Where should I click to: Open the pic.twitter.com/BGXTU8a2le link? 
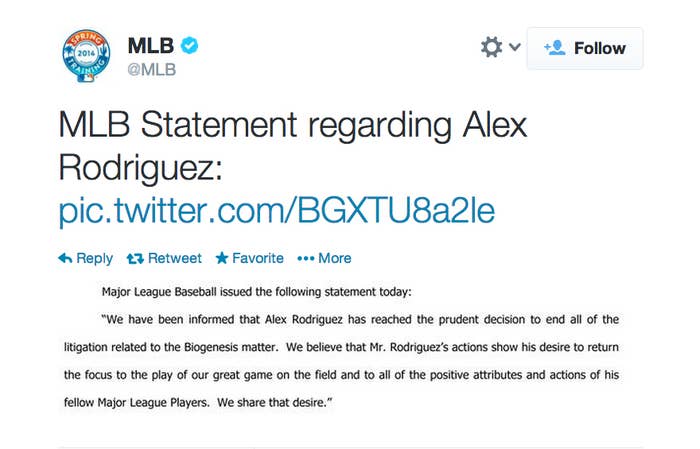coord(277,210)
